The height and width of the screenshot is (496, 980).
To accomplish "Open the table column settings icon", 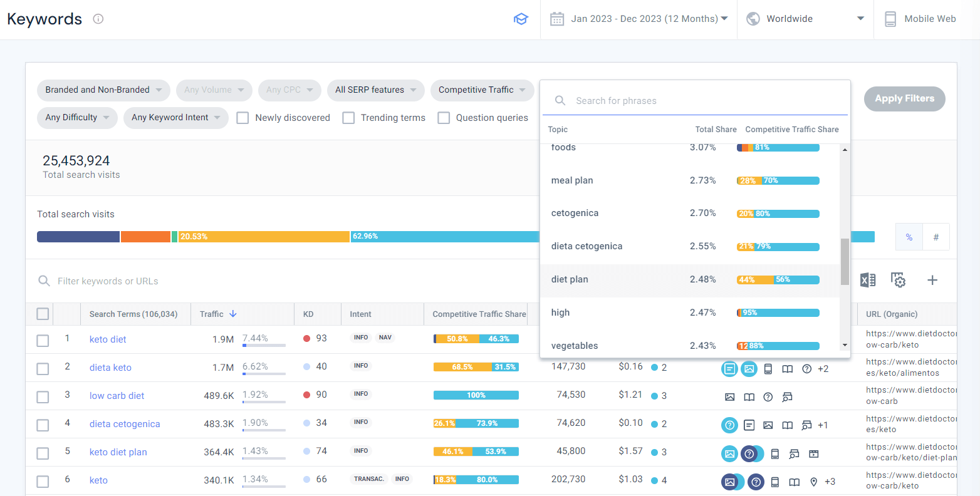I will 899,280.
